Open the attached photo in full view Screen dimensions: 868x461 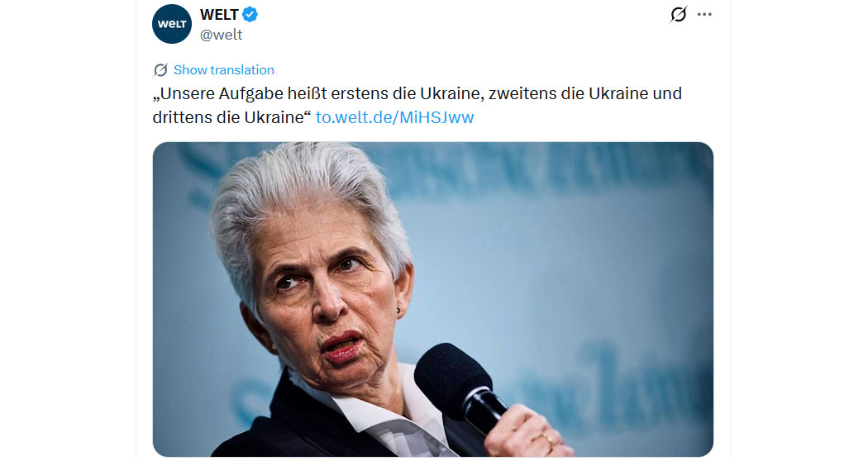tap(433, 299)
